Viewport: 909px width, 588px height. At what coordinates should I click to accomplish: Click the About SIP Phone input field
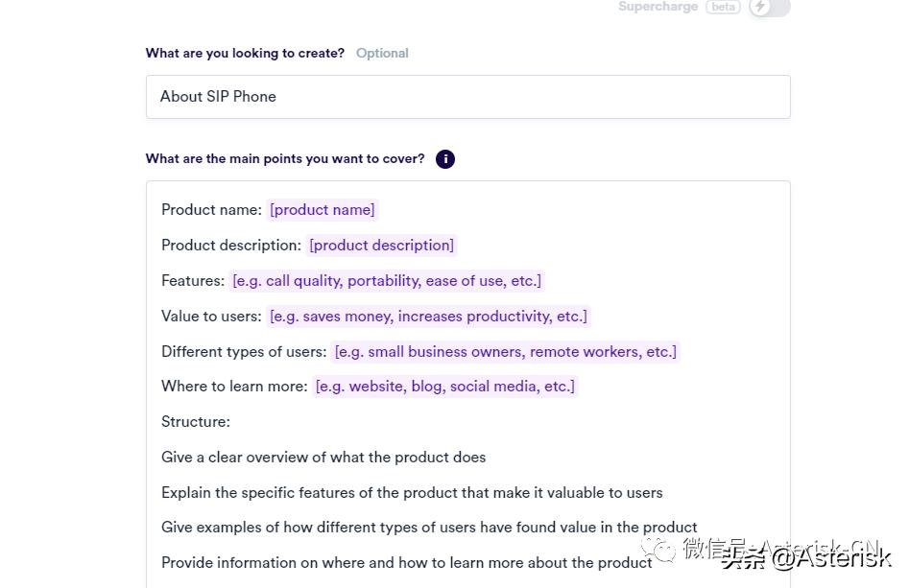coord(467,97)
